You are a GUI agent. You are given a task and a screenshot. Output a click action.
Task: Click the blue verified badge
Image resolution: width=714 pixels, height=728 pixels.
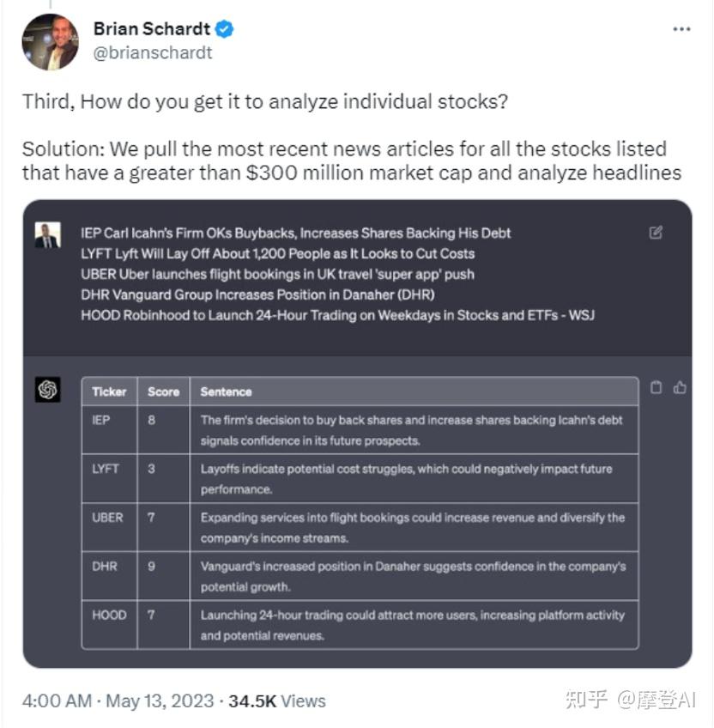pyautogui.click(x=225, y=29)
